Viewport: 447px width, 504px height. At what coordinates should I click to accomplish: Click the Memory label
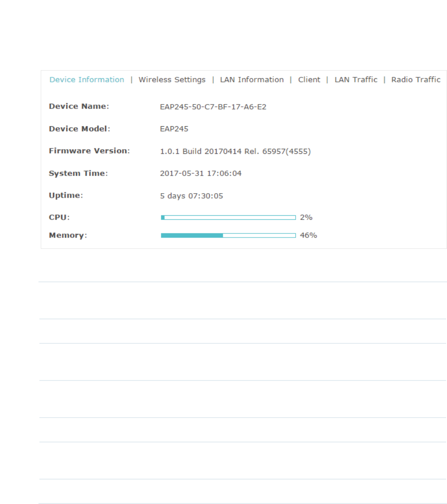pos(68,236)
